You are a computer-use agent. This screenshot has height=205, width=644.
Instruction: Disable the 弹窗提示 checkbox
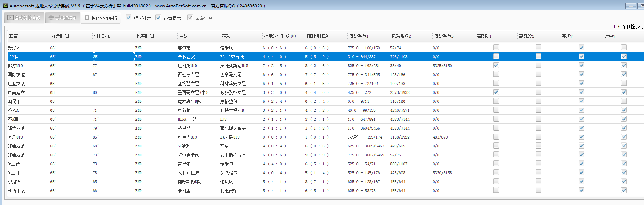(129, 17)
